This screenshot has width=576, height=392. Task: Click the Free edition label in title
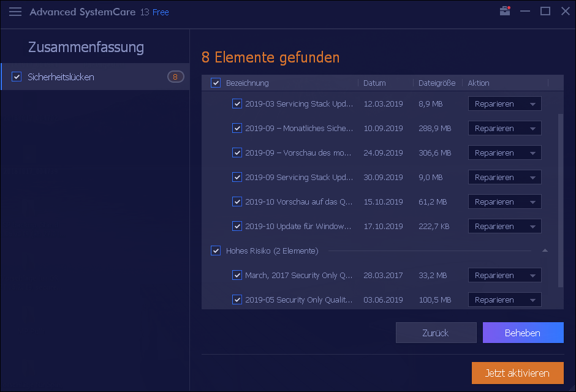pos(161,12)
